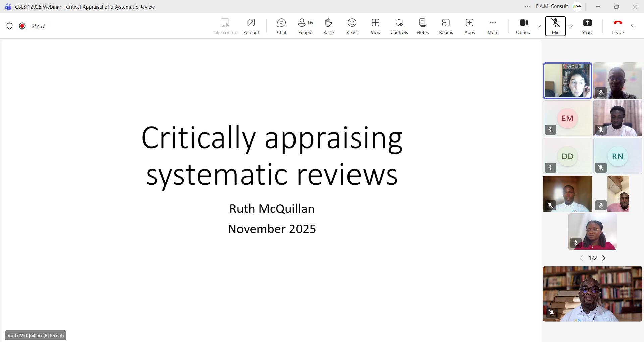This screenshot has width=644, height=342.
Task: Open the View layout options
Action: click(x=375, y=26)
